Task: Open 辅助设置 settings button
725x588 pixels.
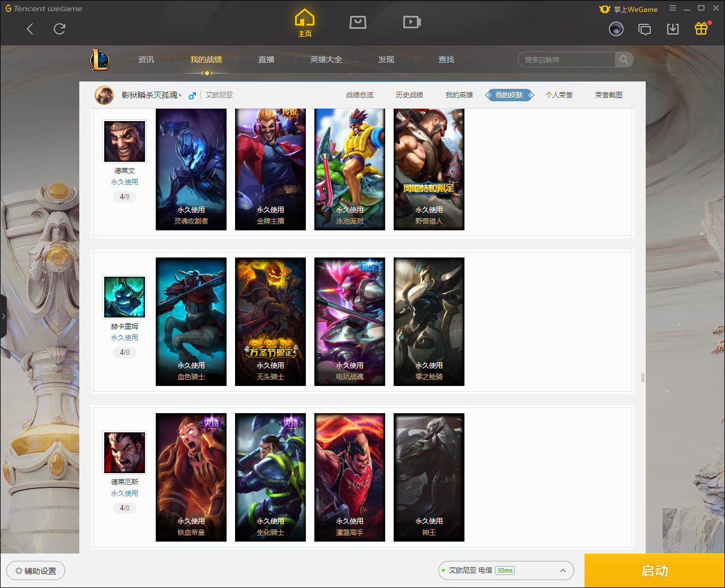Action: 36,570
